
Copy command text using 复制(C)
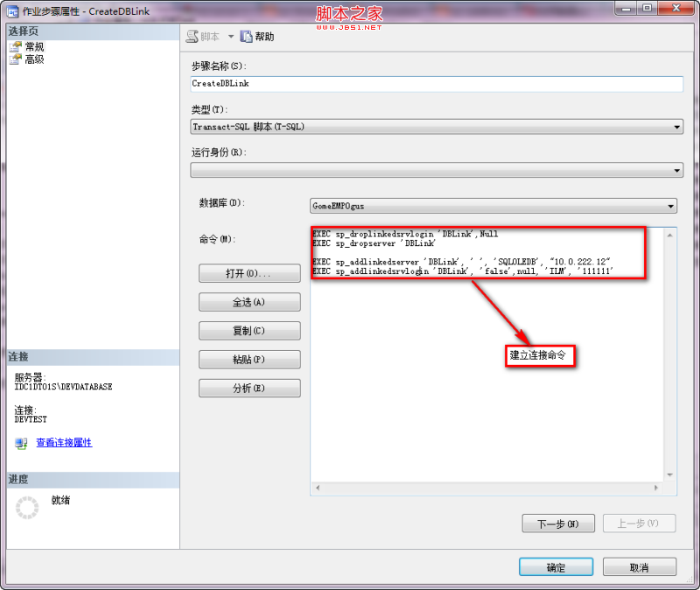248,331
